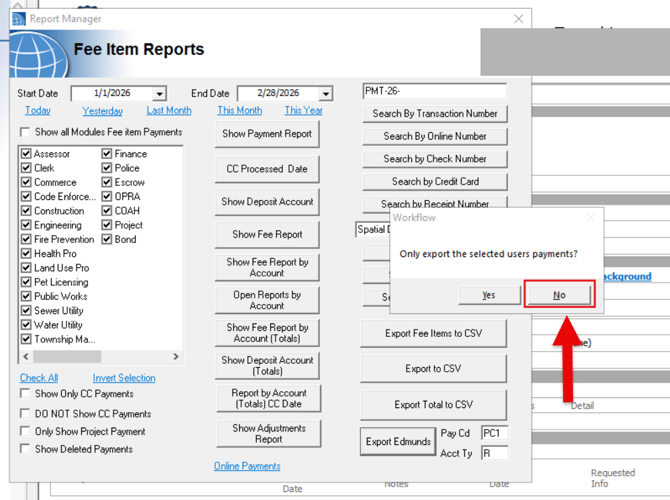Click the Show Fee Report button
Image resolution: width=670 pixels, height=500 pixels.
(267, 235)
